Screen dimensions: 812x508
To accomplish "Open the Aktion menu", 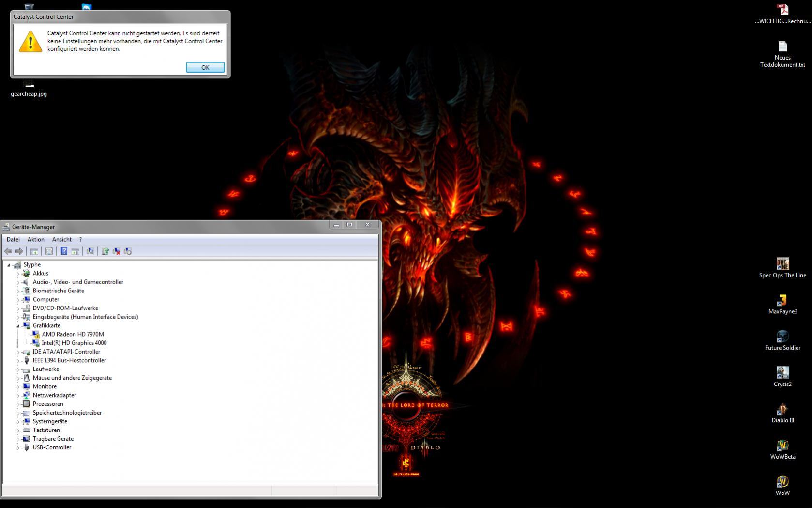I will [36, 239].
